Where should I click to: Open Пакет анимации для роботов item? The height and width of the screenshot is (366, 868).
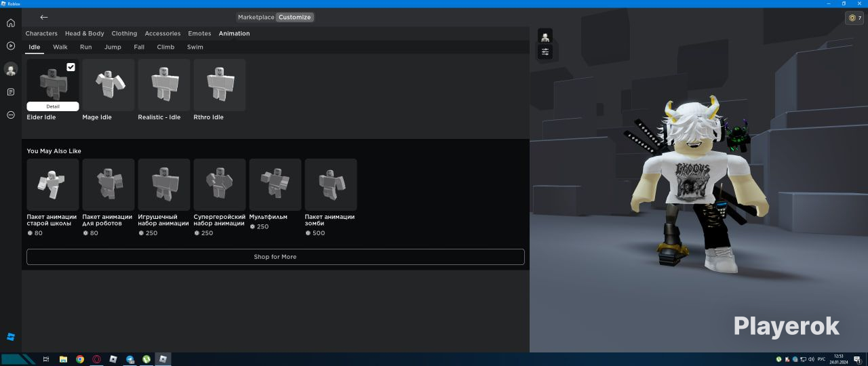pos(108,197)
